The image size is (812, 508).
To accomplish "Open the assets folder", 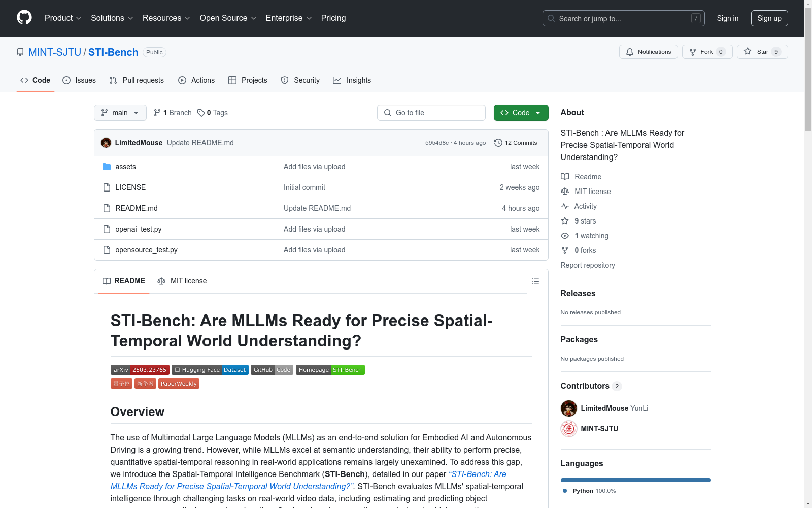I will click(x=125, y=167).
